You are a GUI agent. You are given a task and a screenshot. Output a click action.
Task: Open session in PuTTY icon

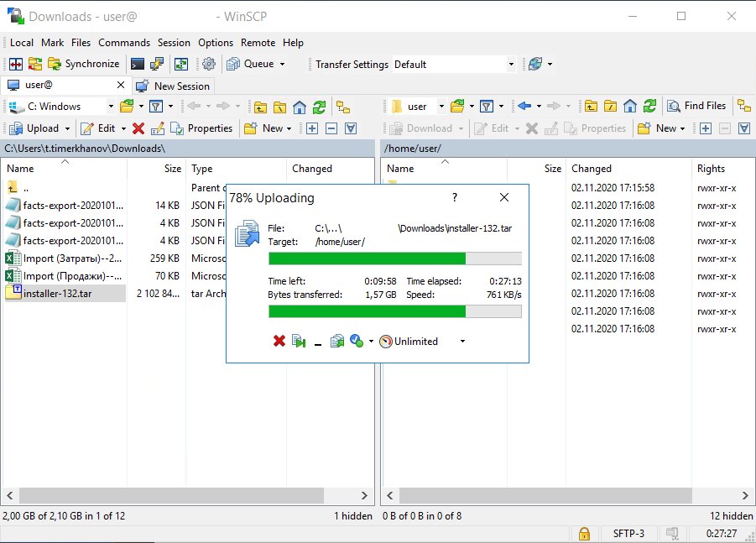pos(157,64)
